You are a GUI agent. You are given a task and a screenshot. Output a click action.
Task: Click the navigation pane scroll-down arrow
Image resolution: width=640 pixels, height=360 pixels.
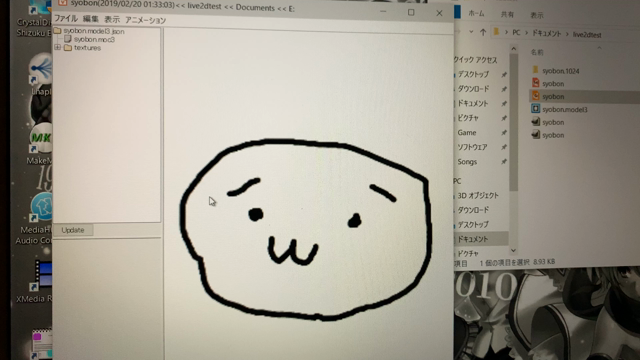(x=513, y=250)
